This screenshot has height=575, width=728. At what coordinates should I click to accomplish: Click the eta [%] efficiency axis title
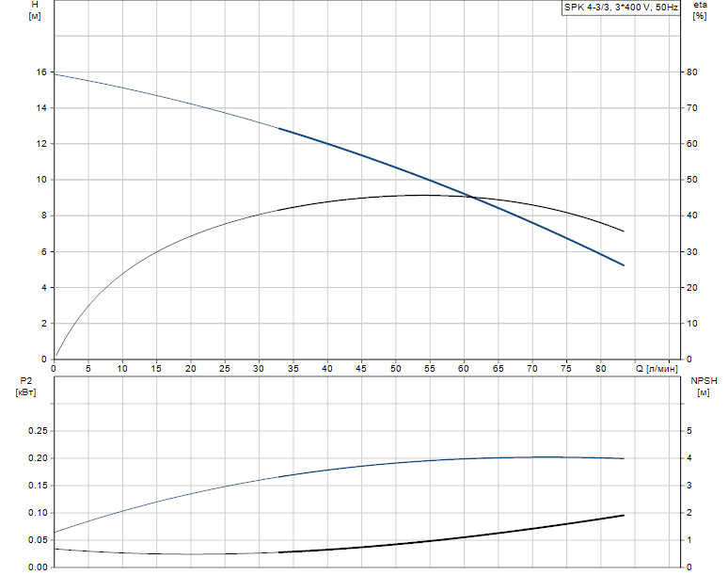coord(699,13)
